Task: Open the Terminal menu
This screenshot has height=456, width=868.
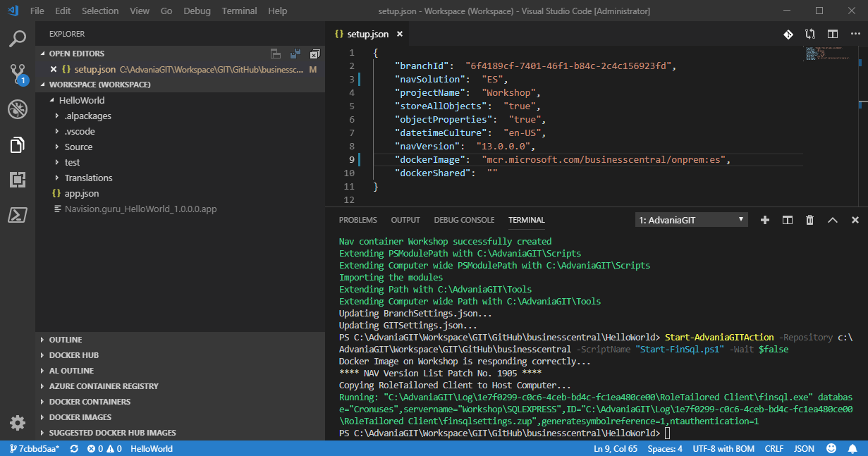Action: tap(239, 11)
